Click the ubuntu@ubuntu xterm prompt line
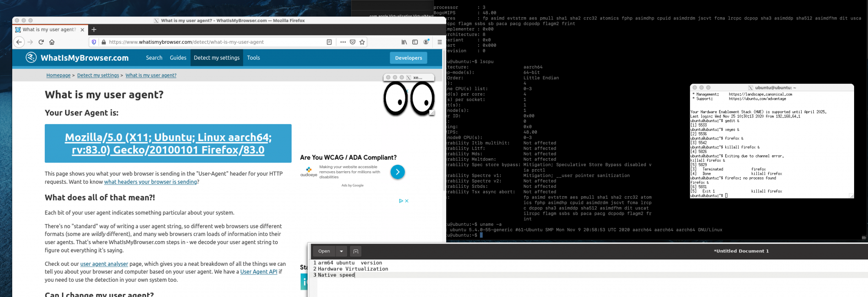Viewport: 868px width, 297px height. [709, 196]
